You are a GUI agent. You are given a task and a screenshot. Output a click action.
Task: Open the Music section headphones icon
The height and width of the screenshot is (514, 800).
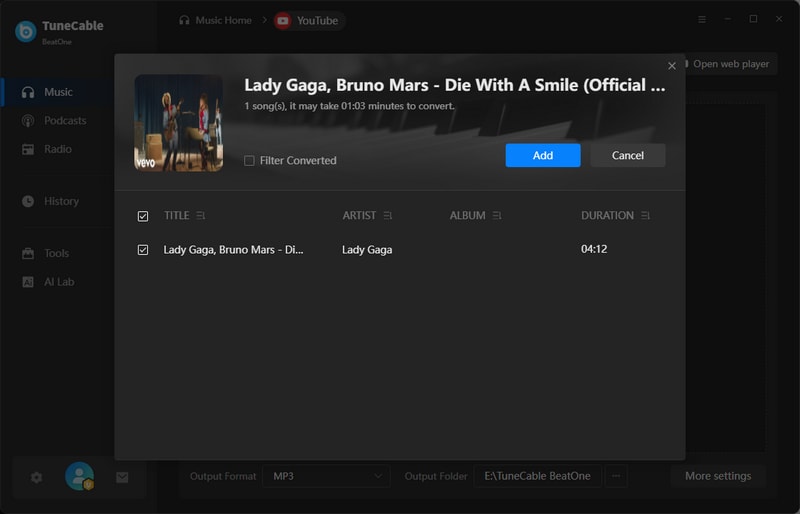coord(28,92)
